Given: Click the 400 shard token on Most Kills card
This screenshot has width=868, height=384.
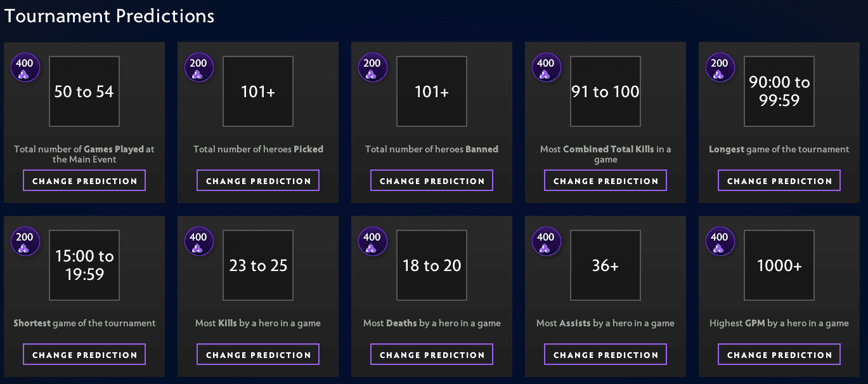Looking at the screenshot, I should [198, 241].
